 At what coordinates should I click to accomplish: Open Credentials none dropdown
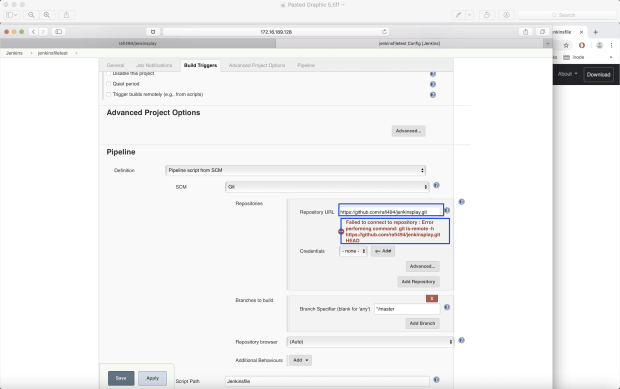pyautogui.click(x=353, y=251)
